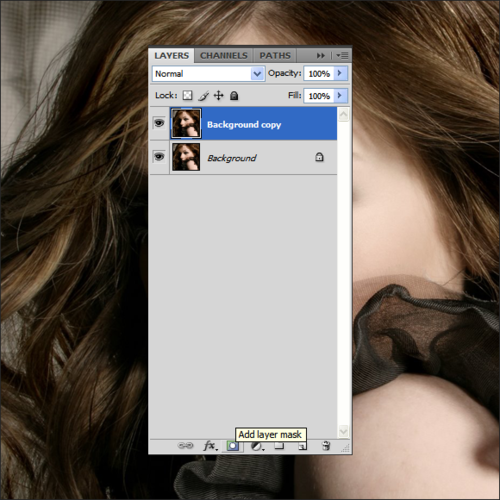Toggle lock all padlock

[x=234, y=96]
